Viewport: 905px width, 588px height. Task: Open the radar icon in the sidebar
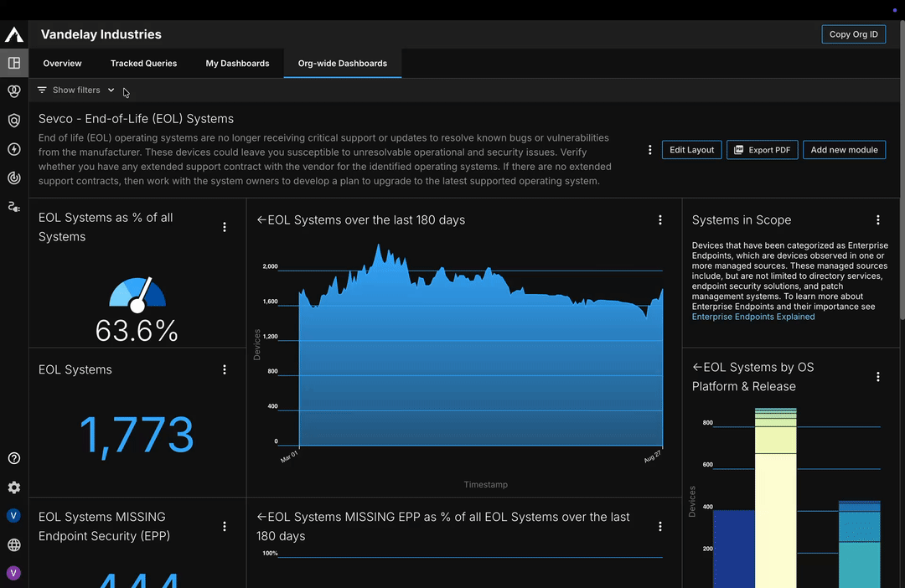pyautogui.click(x=14, y=178)
